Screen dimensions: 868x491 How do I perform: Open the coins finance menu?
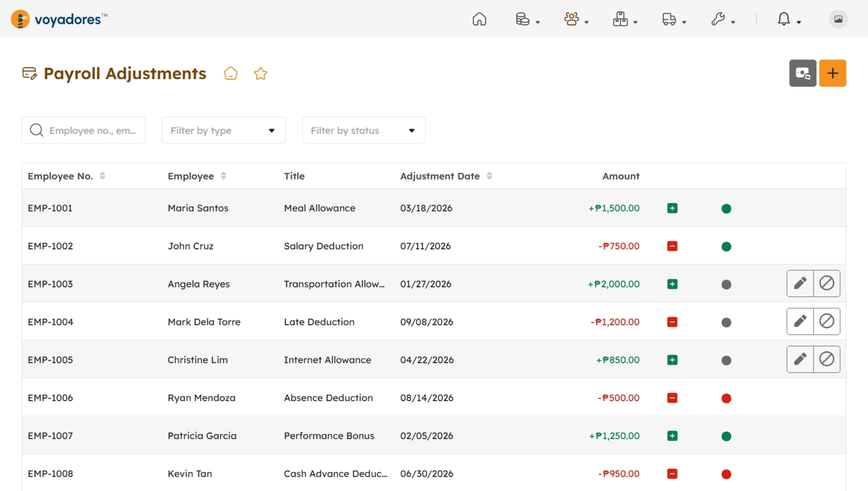[527, 19]
